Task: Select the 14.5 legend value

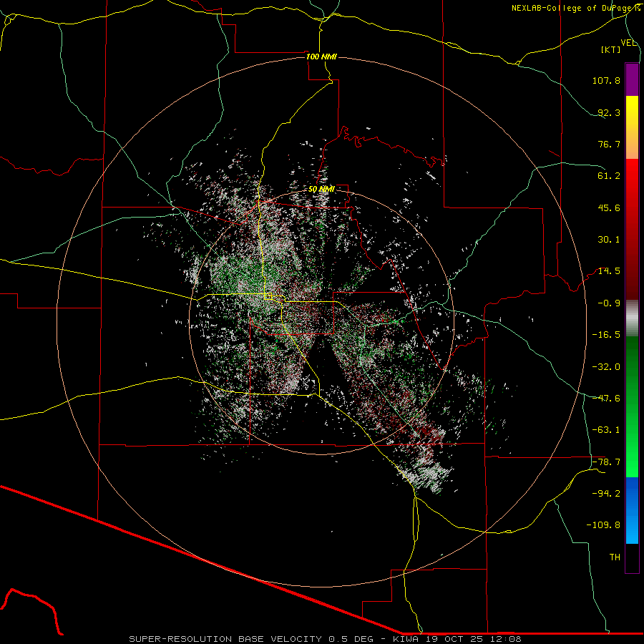Action: (609, 271)
